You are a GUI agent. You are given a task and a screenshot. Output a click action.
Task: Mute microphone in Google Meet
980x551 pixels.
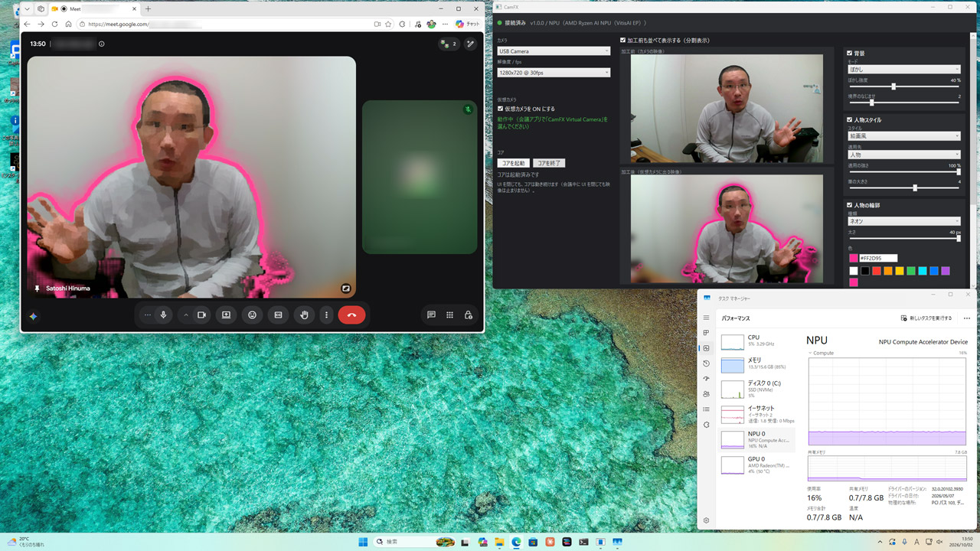pyautogui.click(x=163, y=315)
